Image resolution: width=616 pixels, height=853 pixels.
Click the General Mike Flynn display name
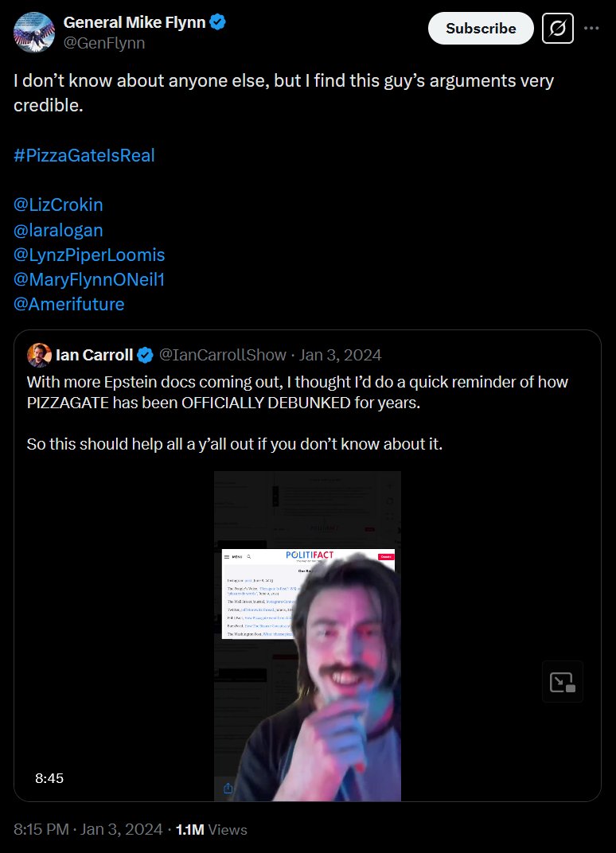[x=134, y=23]
